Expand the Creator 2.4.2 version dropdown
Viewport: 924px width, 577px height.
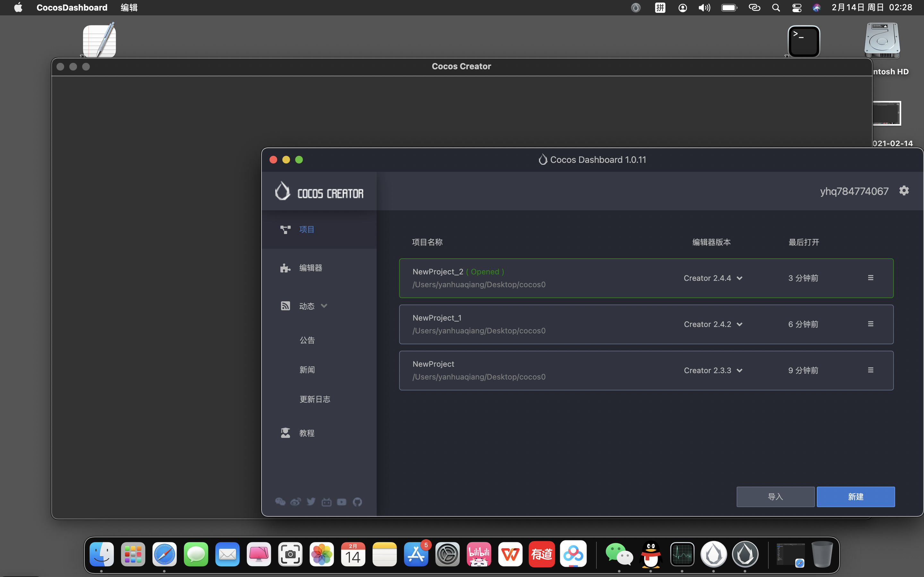coord(740,324)
